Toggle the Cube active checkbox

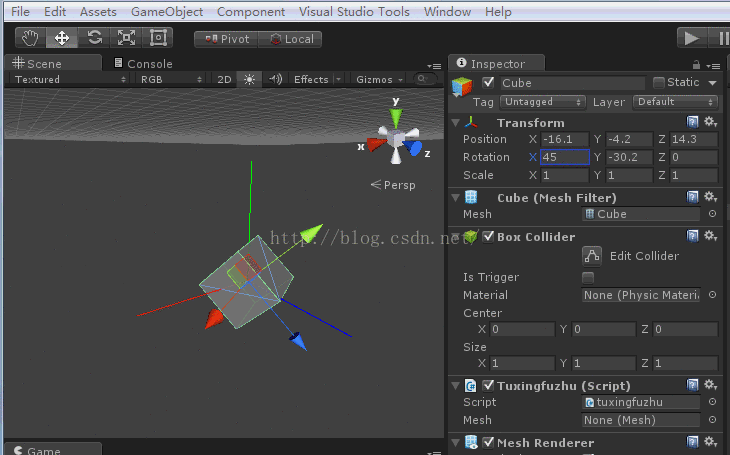[x=488, y=82]
